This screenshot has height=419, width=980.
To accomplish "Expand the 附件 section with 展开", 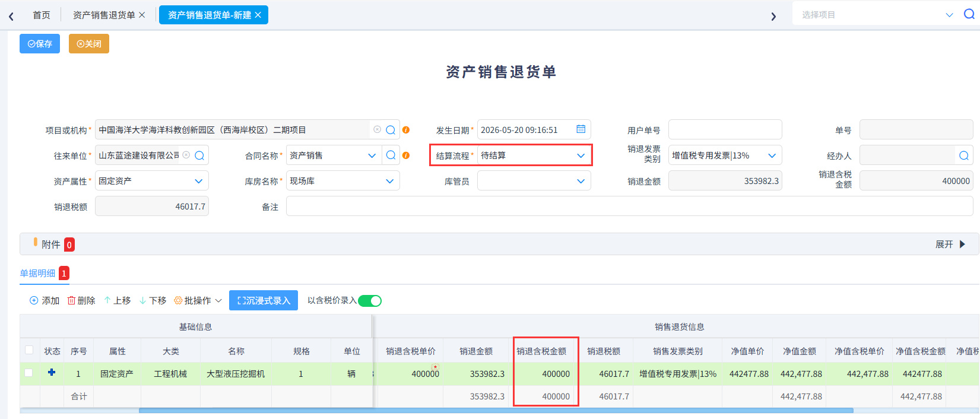I will pyautogui.click(x=950, y=244).
